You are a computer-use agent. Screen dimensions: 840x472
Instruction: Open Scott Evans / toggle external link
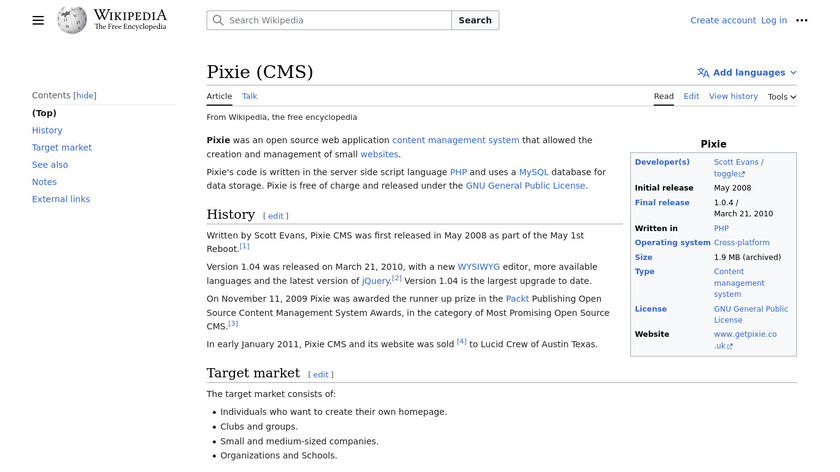[x=738, y=168]
